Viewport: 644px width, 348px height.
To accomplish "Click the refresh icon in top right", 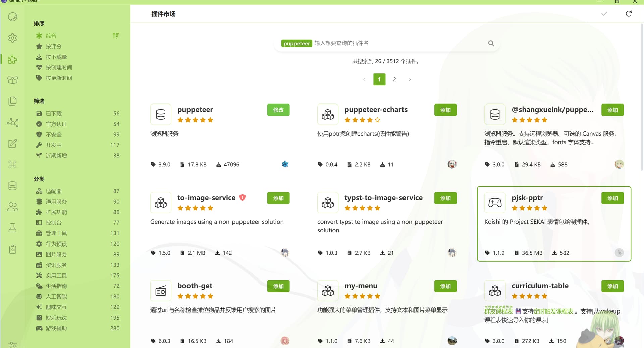I will point(629,14).
